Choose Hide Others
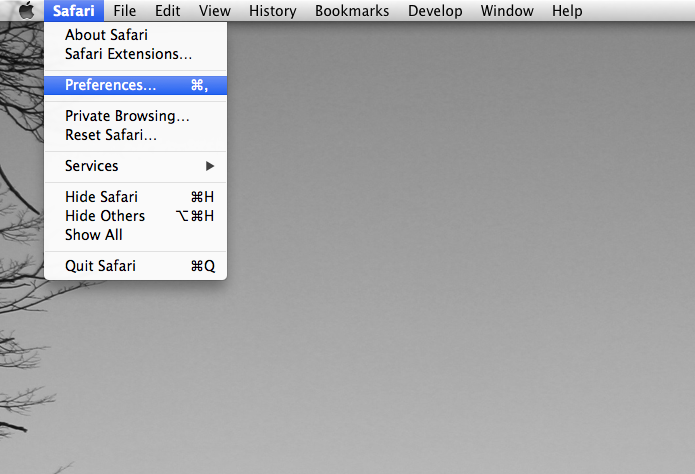Image resolution: width=695 pixels, height=474 pixels. pyautogui.click(x=136, y=215)
